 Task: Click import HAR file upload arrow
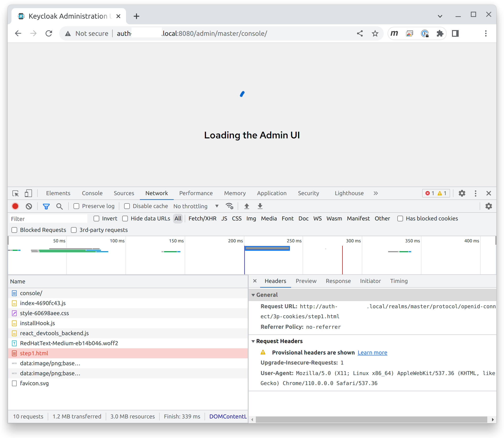point(247,206)
